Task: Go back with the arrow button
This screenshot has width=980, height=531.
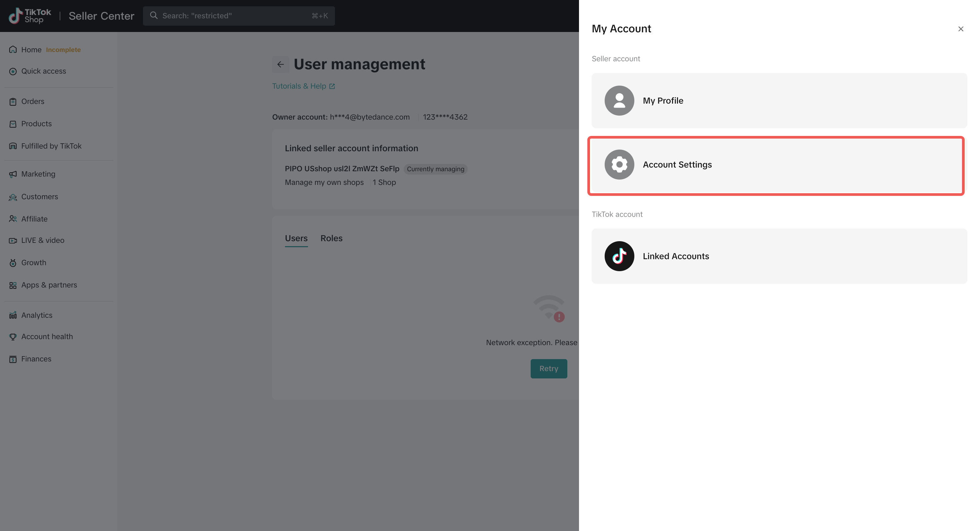Action: (x=280, y=64)
